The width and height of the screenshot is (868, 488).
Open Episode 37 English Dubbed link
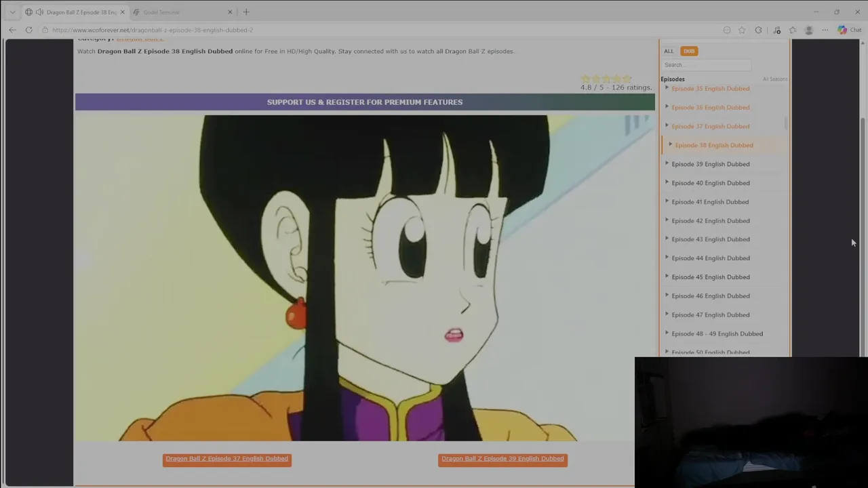pyautogui.click(x=711, y=126)
